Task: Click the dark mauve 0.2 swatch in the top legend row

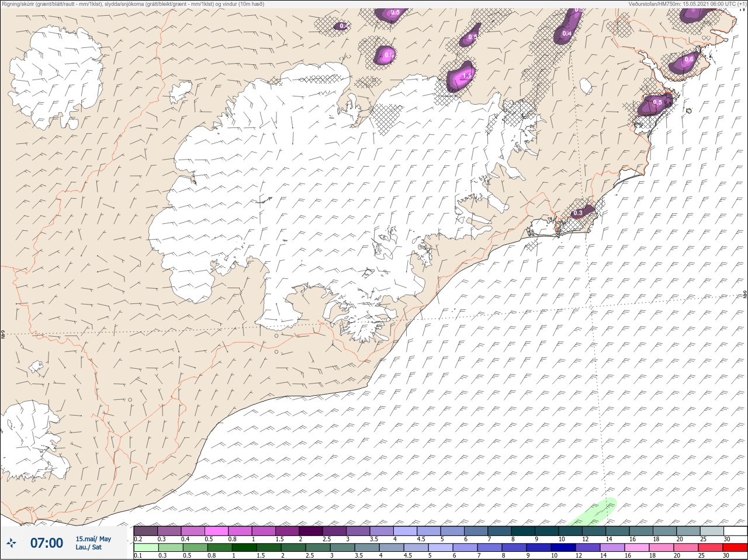Action: click(x=146, y=531)
